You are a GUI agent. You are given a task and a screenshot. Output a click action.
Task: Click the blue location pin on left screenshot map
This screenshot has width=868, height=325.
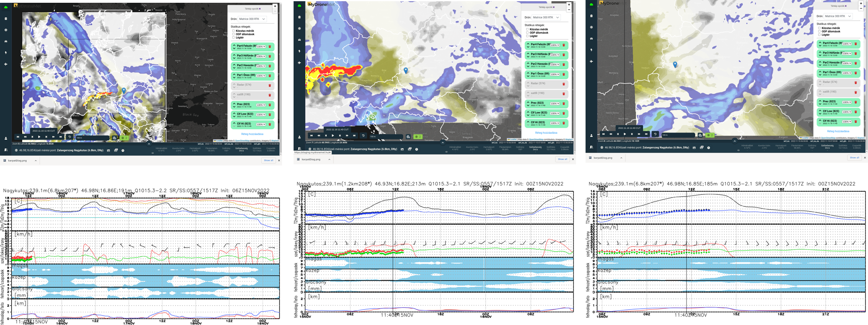[x=124, y=90]
